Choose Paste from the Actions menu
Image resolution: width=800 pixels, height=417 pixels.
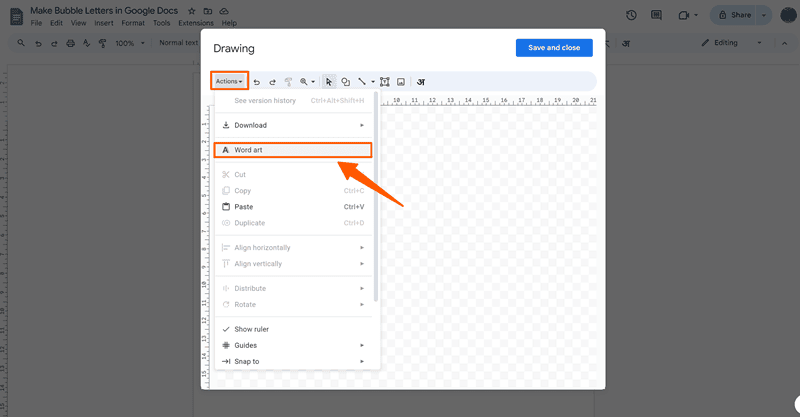click(243, 207)
